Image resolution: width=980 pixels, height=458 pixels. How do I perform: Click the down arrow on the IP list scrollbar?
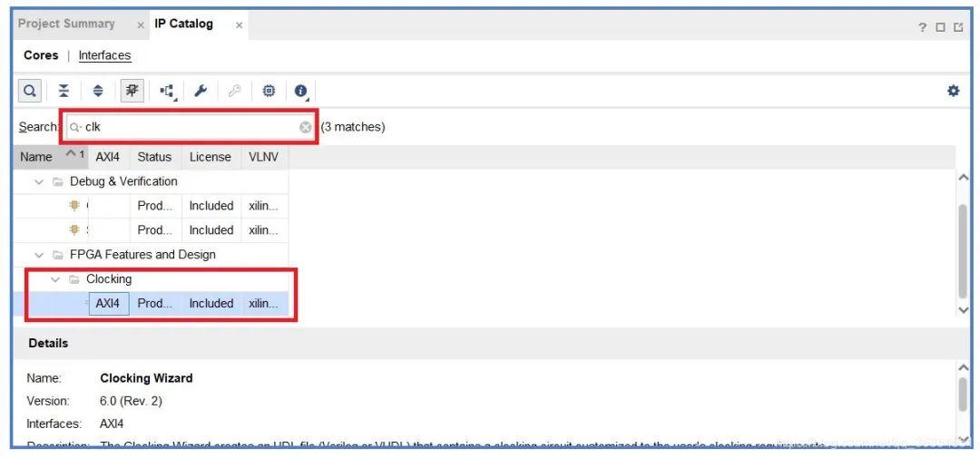click(x=963, y=310)
